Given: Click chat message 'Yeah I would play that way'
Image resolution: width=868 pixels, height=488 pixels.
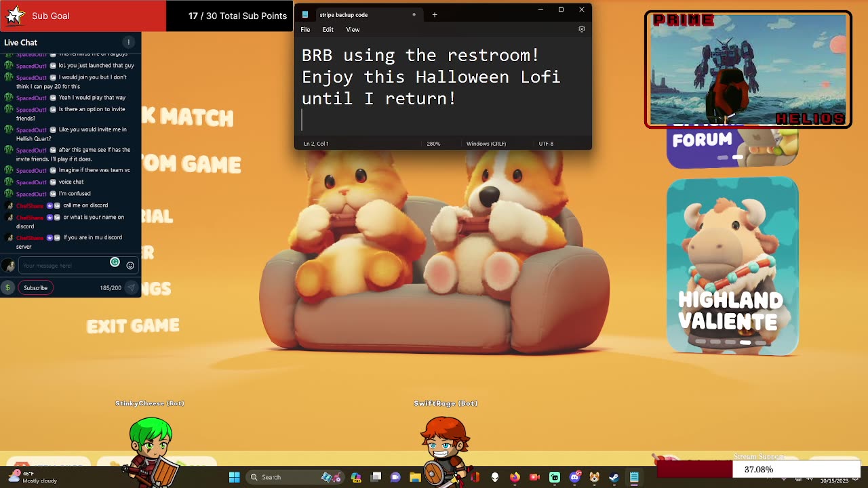Looking at the screenshot, I should point(92,98).
